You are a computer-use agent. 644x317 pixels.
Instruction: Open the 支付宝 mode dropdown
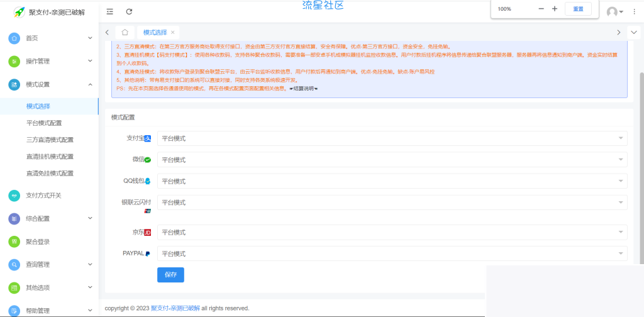(392, 138)
